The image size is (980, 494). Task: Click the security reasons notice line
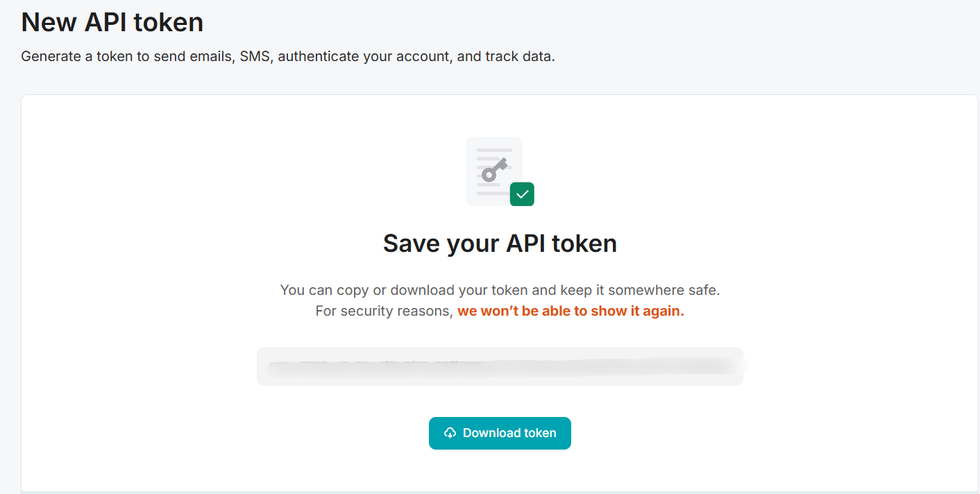[500, 311]
